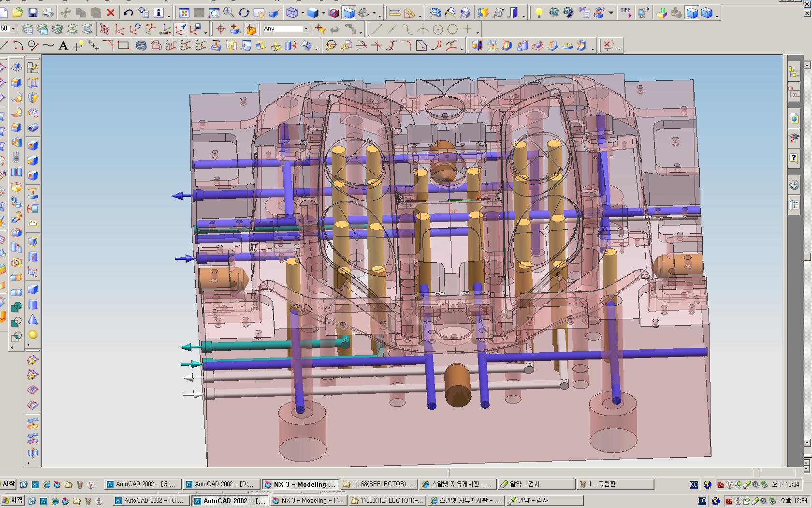The height and width of the screenshot is (508, 812).
Task: Click the vertical scrollbar up arrow
Action: 807,64
